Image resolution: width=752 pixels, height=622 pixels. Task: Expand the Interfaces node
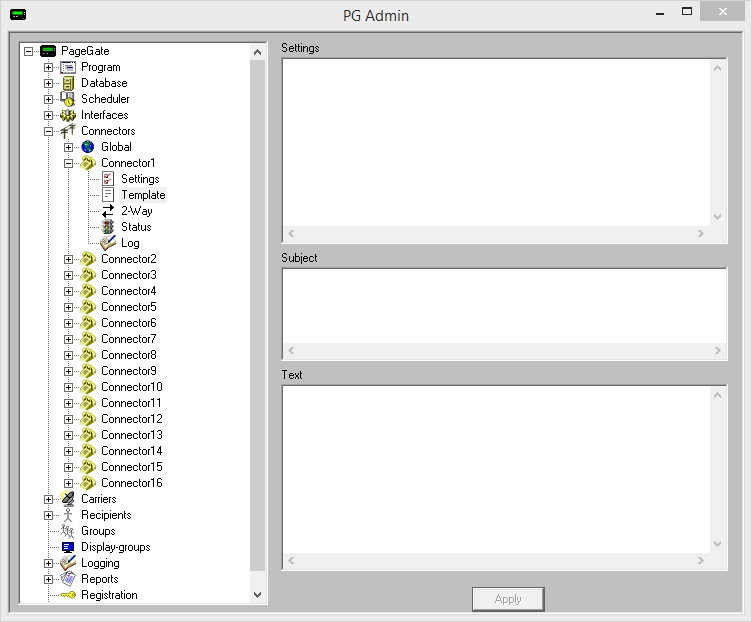pos(48,115)
